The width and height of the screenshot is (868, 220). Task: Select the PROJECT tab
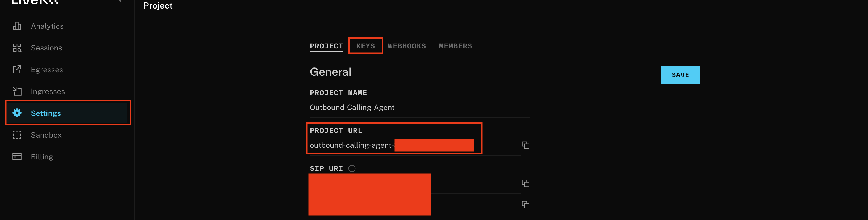pos(326,46)
